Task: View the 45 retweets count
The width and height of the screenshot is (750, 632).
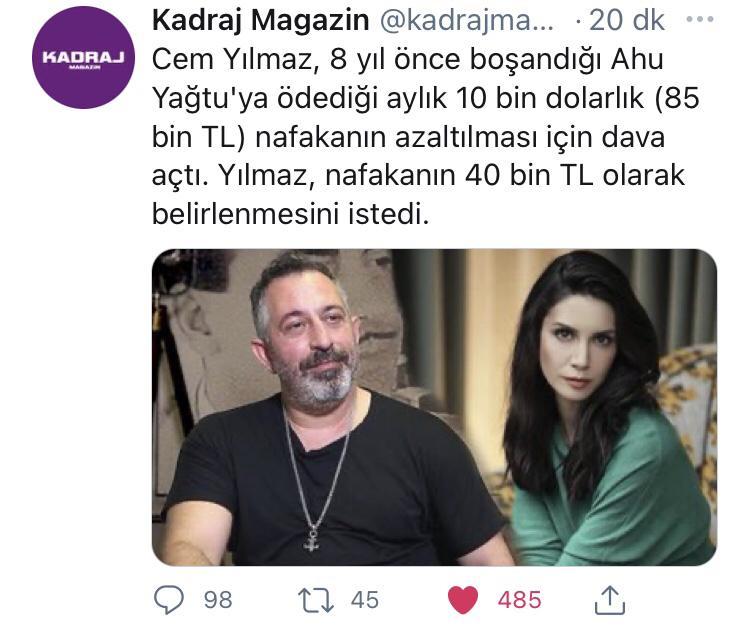Action: tap(364, 600)
